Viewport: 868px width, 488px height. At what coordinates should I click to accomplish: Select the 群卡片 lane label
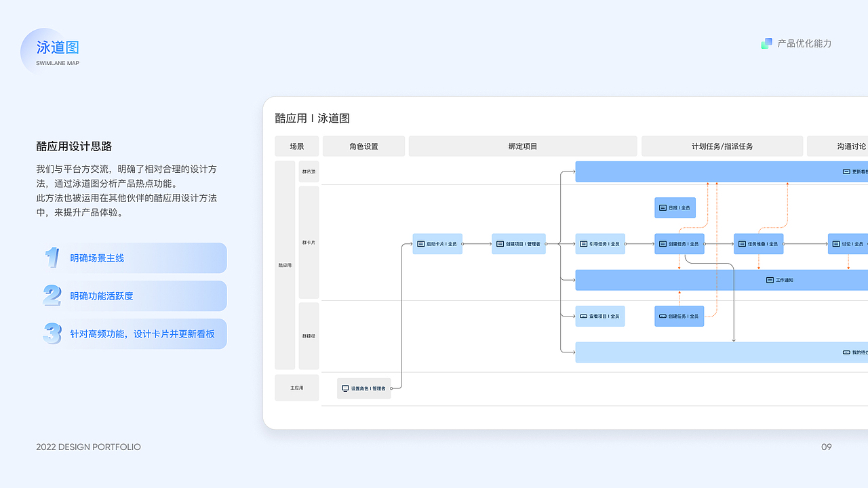[309, 242]
